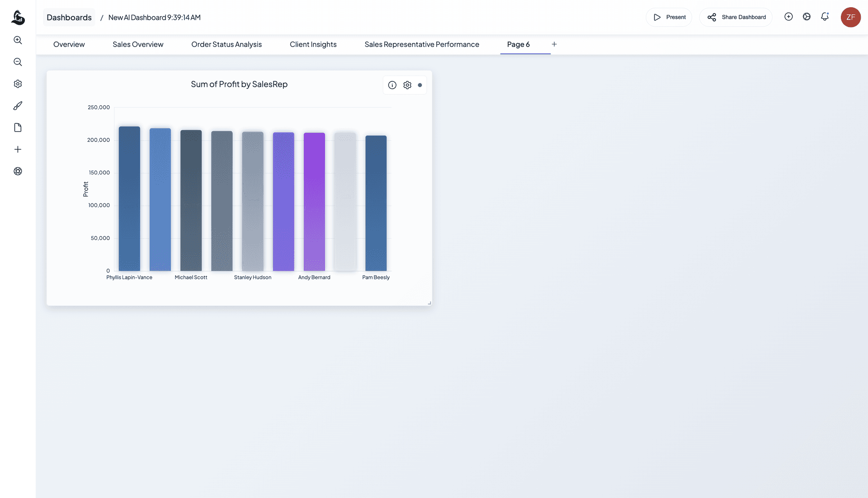This screenshot has width=868, height=498.
Task: Click the Present button
Action: [669, 17]
